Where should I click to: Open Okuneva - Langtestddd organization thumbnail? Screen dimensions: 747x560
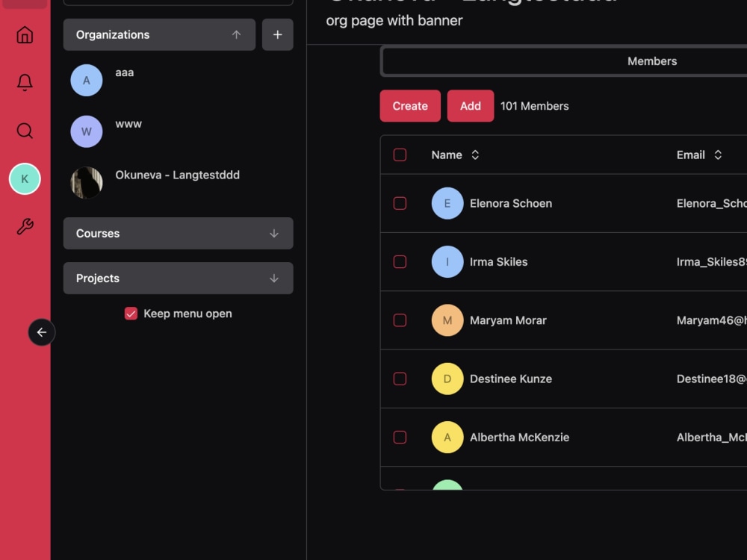tap(86, 182)
